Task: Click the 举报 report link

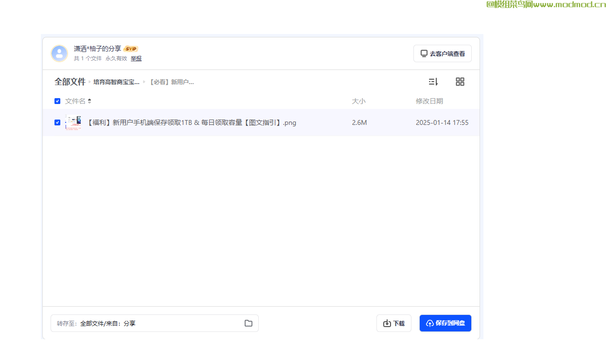Action: pyautogui.click(x=136, y=58)
